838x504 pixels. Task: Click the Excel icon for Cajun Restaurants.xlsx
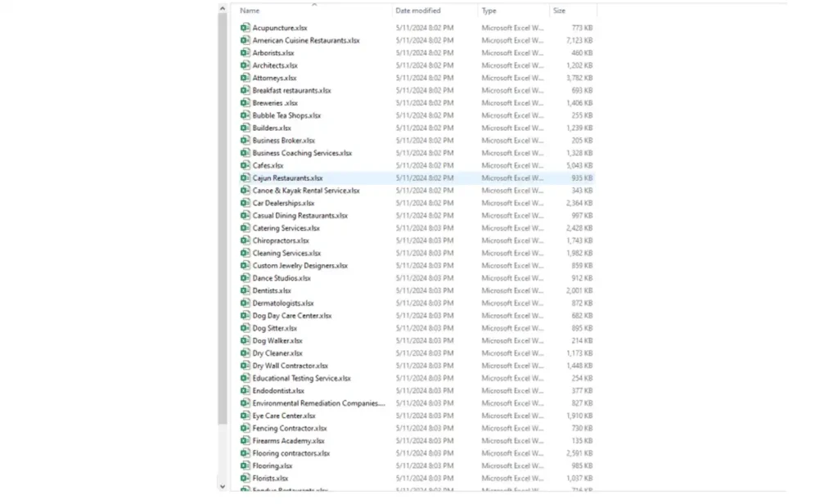pyautogui.click(x=245, y=178)
